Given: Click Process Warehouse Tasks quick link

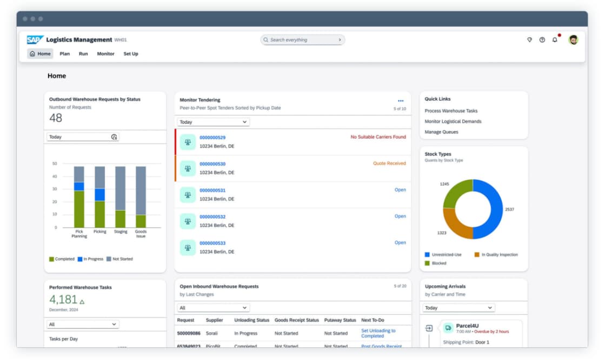Looking at the screenshot, I should pyautogui.click(x=451, y=111).
